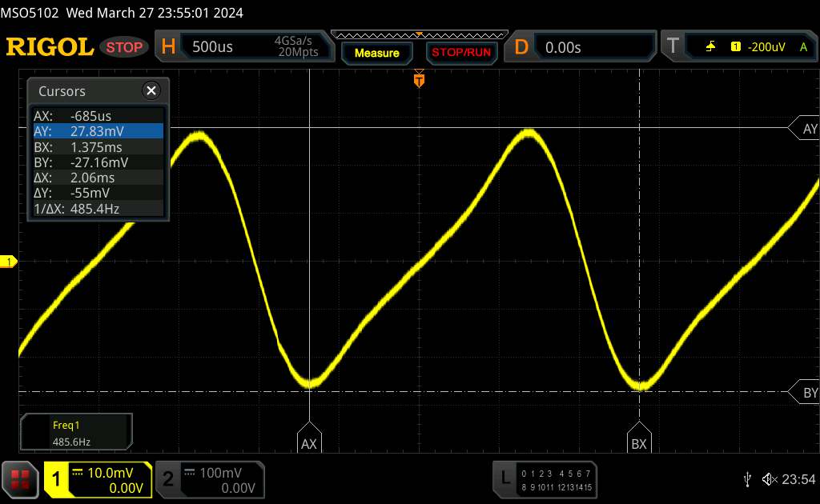This screenshot has height=504, width=820.
Task: Click the BX cursor marker
Action: point(638,442)
